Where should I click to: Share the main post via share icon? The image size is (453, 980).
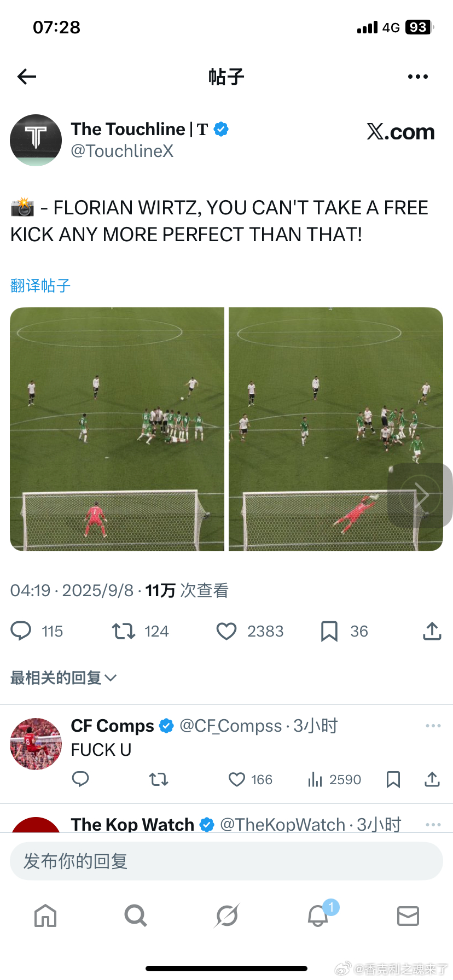432,631
